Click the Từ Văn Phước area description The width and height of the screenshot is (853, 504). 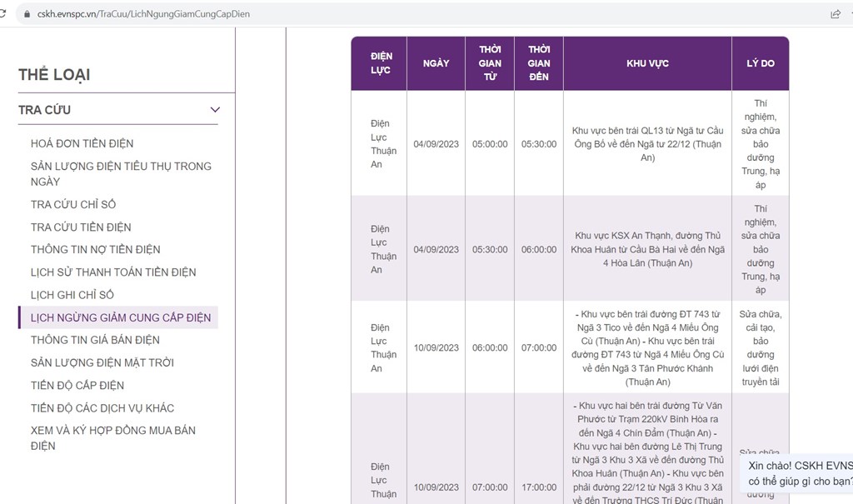click(647, 452)
